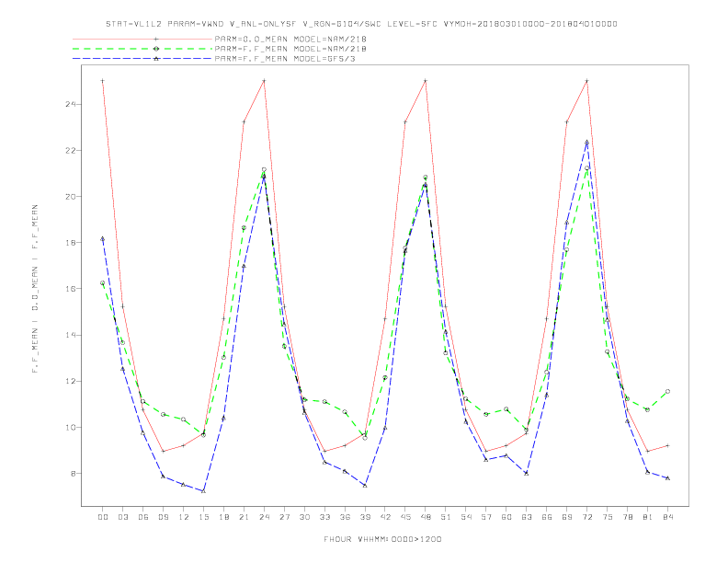
Task: Click red O.O_MEAN plus marker at hour 84
Action: pyautogui.click(x=667, y=445)
